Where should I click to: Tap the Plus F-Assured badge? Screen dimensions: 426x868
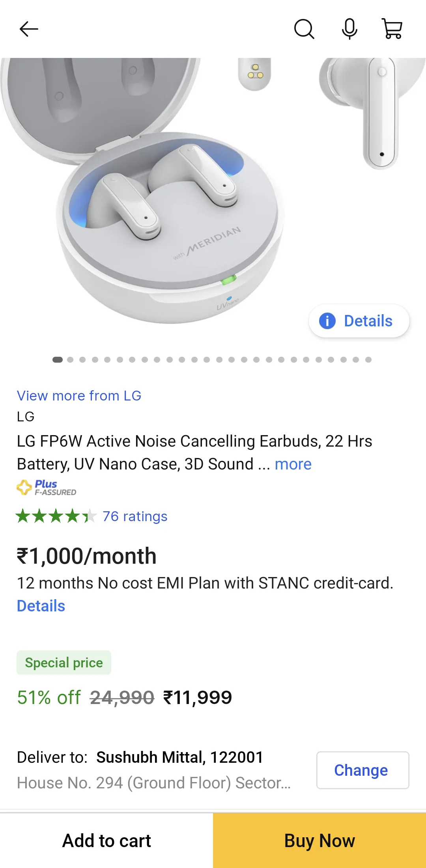[x=47, y=488]
